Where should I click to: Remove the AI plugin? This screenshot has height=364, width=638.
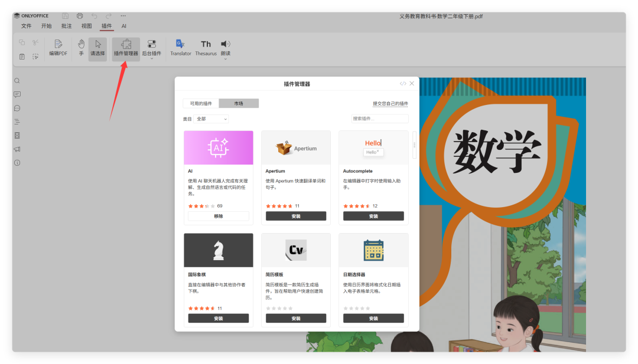pyautogui.click(x=219, y=216)
